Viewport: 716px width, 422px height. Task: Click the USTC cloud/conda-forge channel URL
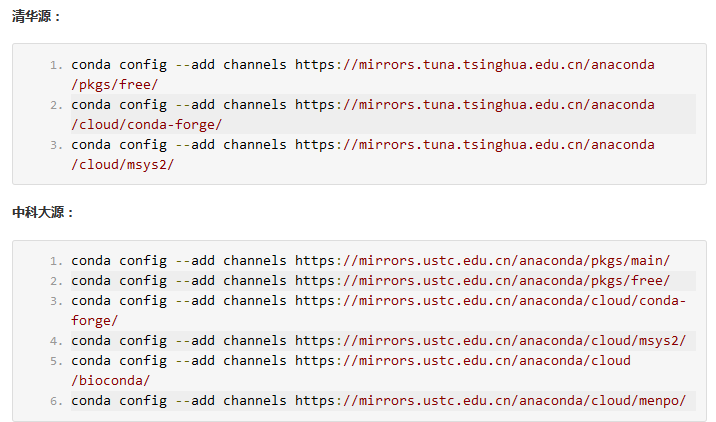click(x=490, y=301)
